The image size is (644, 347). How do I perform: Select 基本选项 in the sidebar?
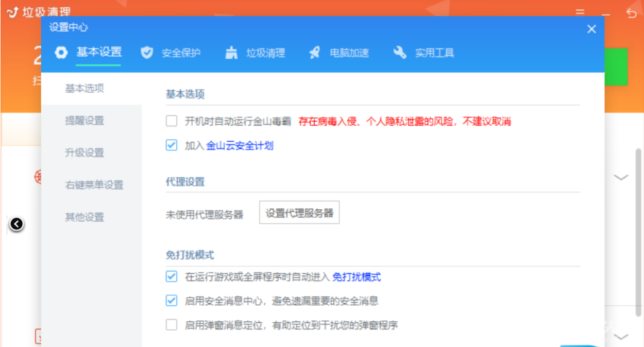coord(91,89)
